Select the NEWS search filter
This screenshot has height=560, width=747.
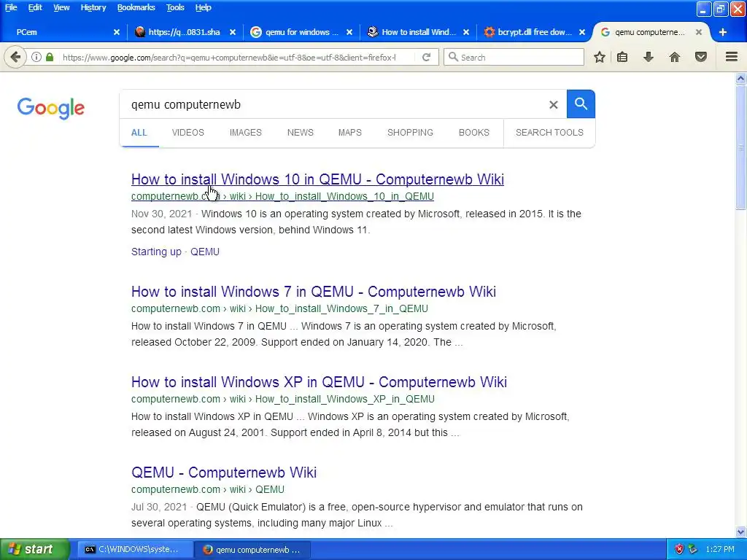pyautogui.click(x=300, y=133)
